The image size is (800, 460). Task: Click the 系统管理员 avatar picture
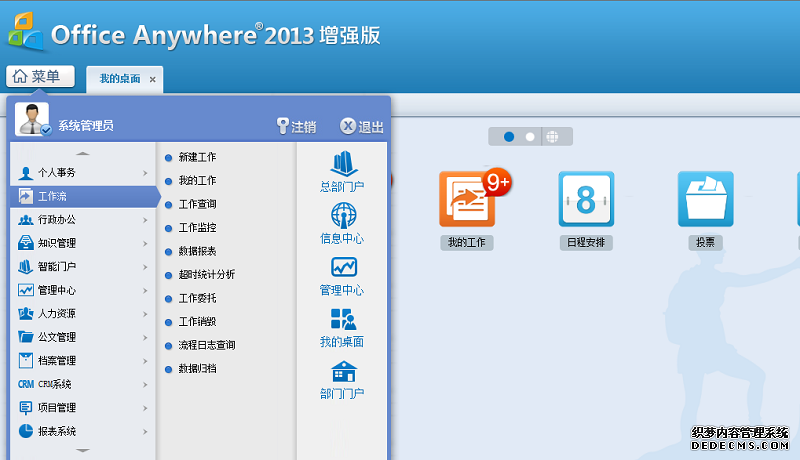coord(32,119)
